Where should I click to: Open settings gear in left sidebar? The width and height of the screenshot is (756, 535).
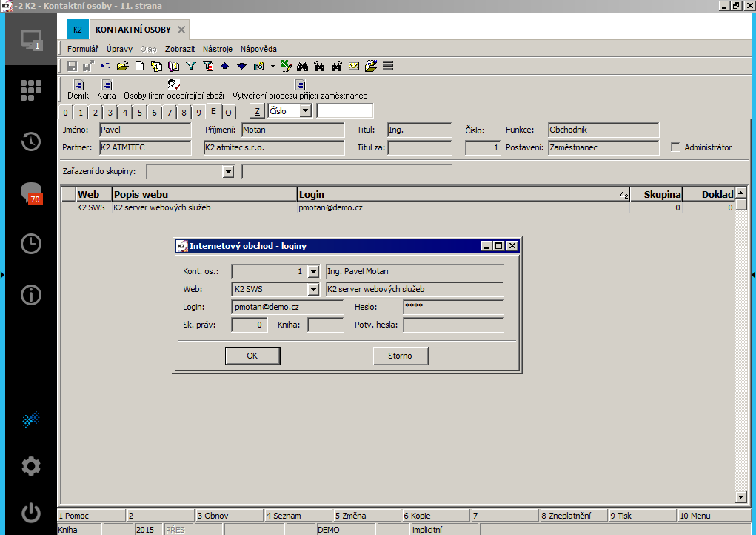tap(31, 466)
